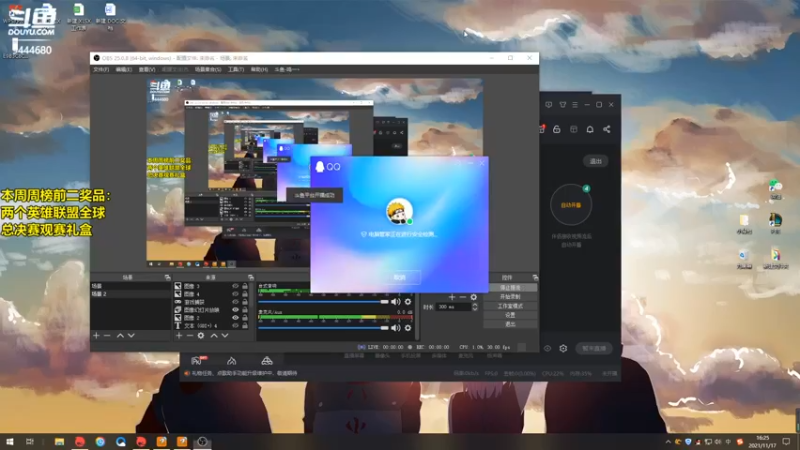Viewport: 800px width, 450px height.
Task: Show hidden system tray icons chevron
Action: (x=668, y=442)
